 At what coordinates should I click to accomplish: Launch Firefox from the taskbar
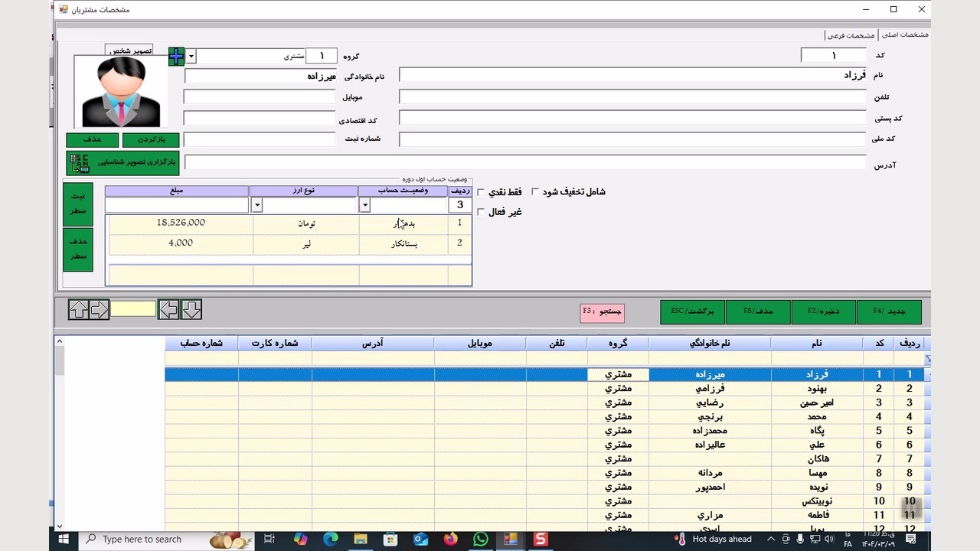click(x=450, y=540)
